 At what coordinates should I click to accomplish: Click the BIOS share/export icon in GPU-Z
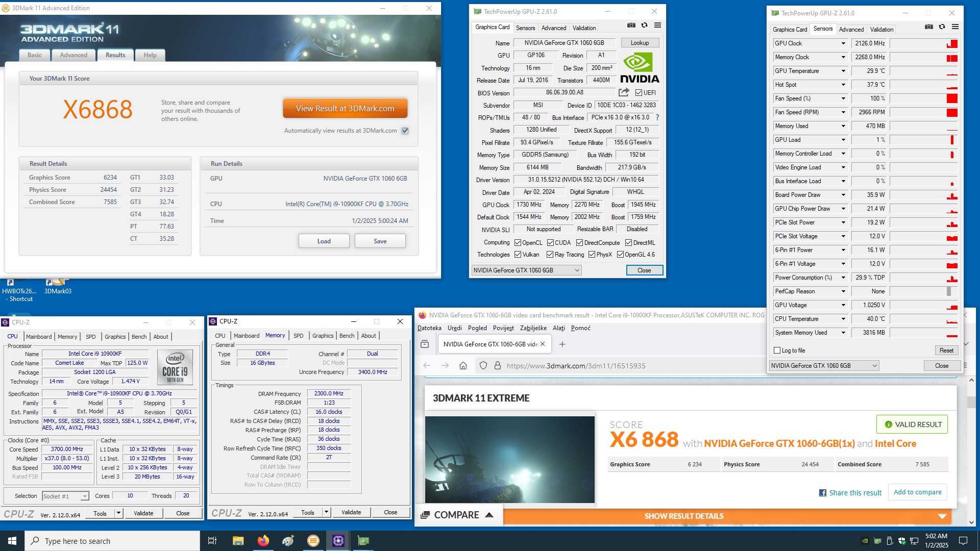pos(624,92)
